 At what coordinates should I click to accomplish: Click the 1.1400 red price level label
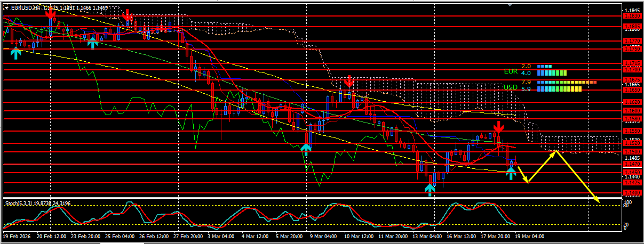click(x=632, y=192)
